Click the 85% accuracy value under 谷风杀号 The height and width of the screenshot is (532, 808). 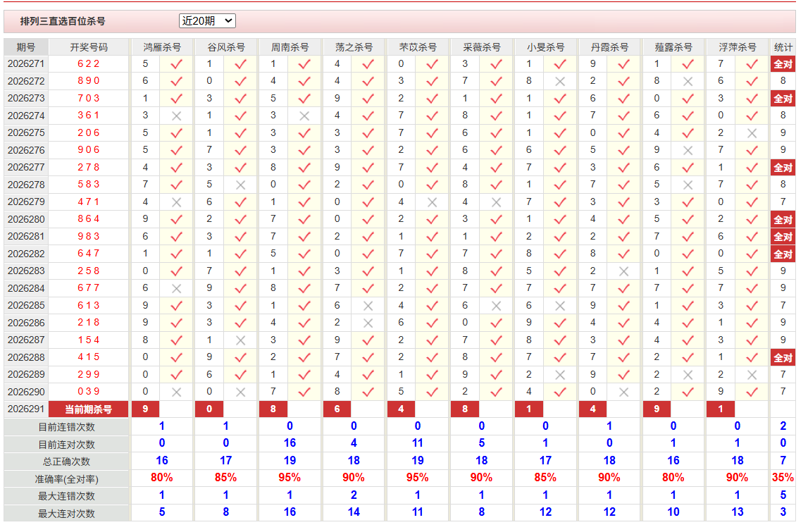pos(225,478)
